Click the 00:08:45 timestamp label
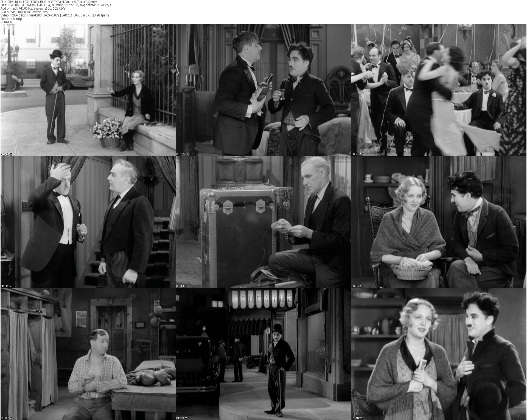Image resolution: width=527 pixels, height=420 pixels. coord(7,154)
